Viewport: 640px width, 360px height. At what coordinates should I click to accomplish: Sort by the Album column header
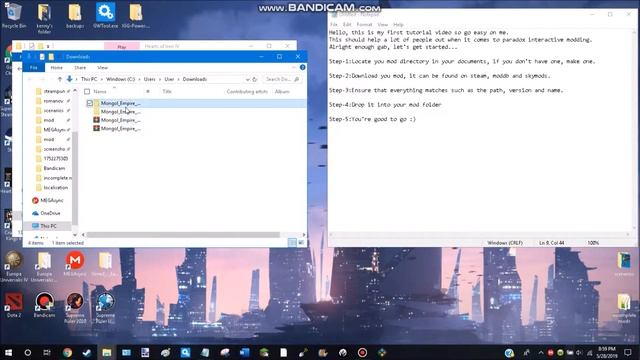[x=282, y=91]
